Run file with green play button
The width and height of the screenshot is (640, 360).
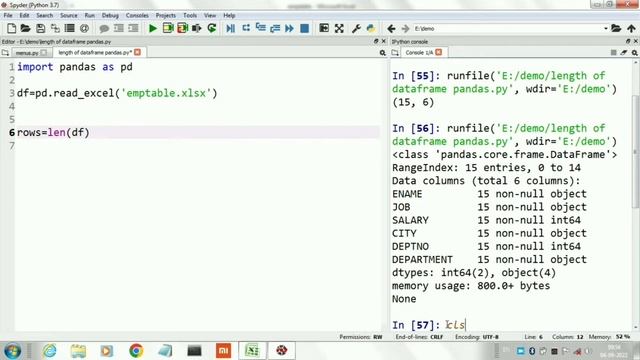pyautogui.click(x=153, y=28)
